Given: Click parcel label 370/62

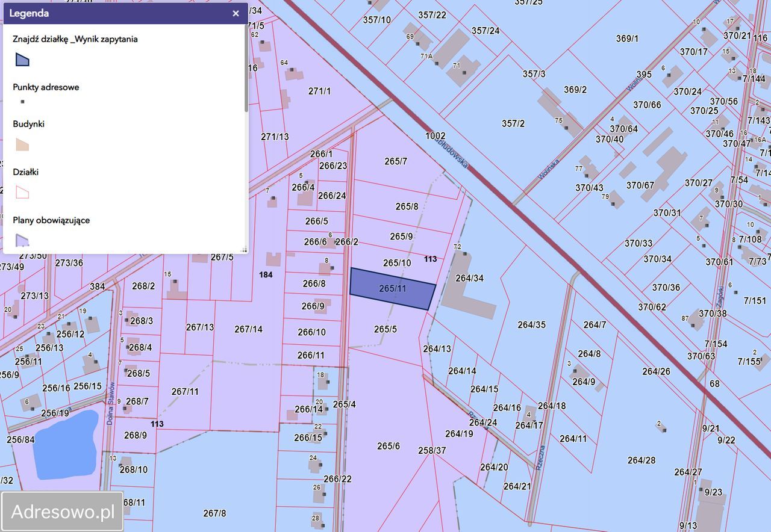Looking at the screenshot, I should 652,307.
